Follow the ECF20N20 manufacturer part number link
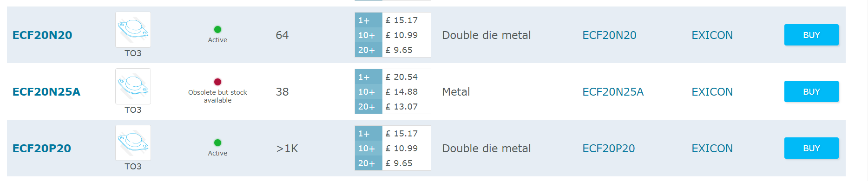The height and width of the screenshot is (181, 868). pos(609,35)
